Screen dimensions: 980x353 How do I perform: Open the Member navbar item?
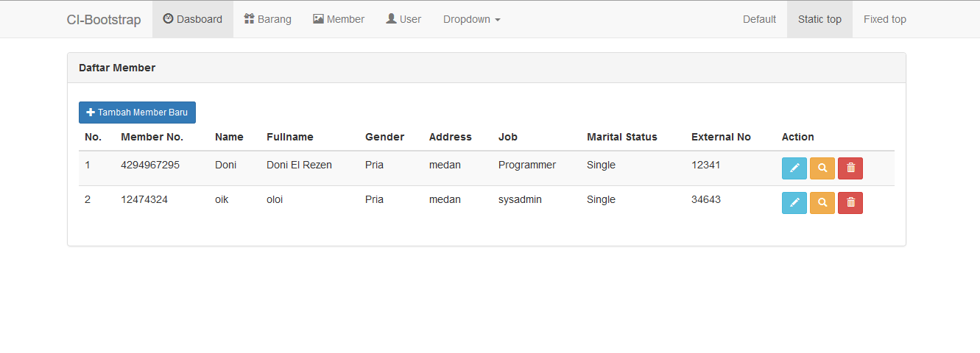(x=339, y=19)
